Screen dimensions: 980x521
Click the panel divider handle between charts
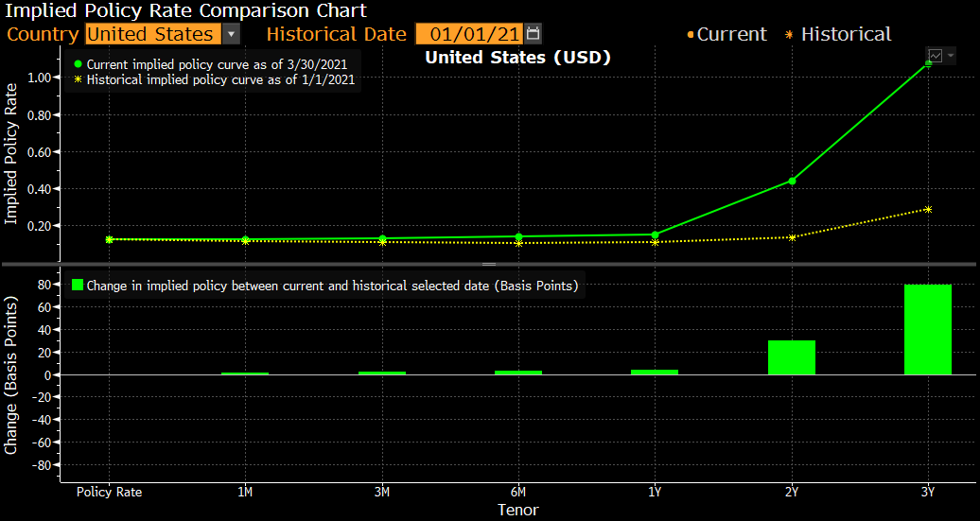tap(489, 264)
